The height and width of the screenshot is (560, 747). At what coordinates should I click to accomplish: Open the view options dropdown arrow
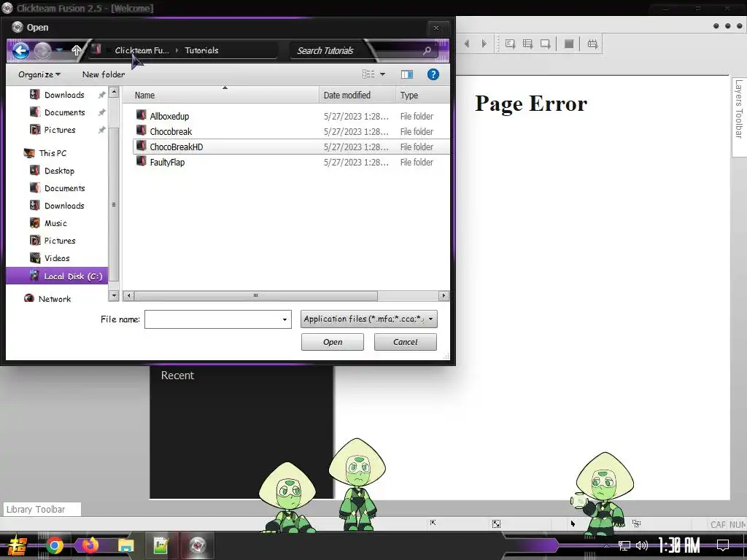coord(382,74)
